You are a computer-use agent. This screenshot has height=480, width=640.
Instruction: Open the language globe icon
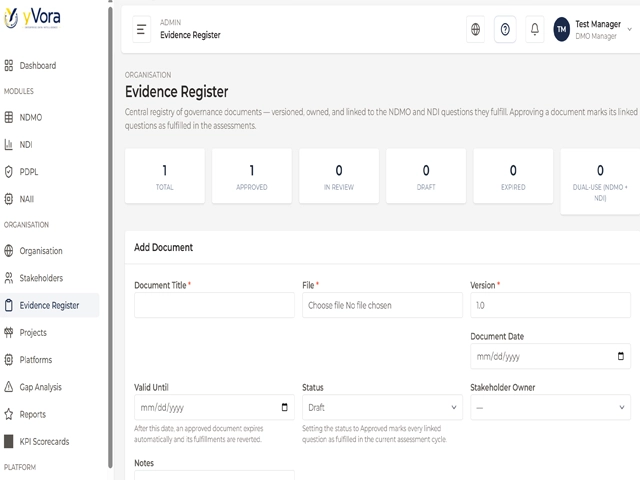coord(476,29)
